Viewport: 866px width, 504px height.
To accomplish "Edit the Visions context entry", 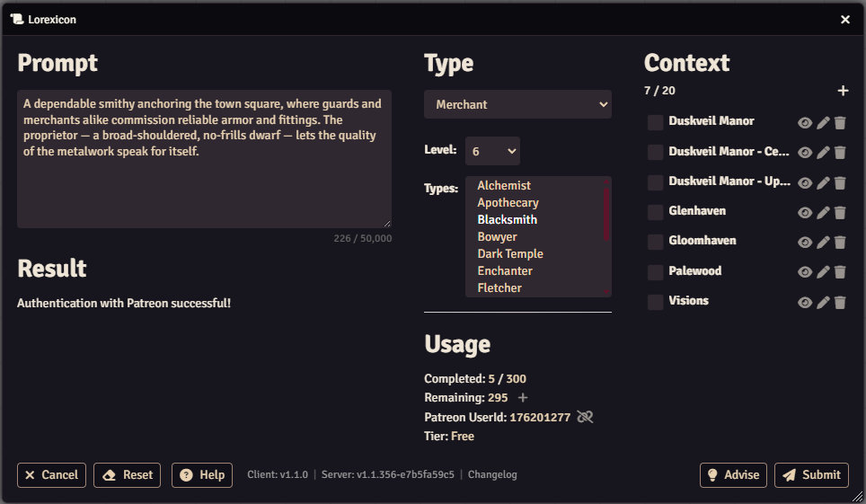I will 823,303.
